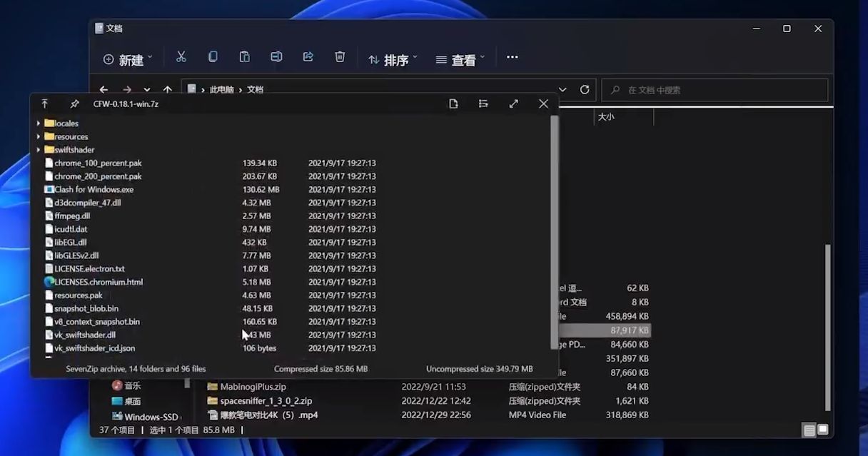Click the open-file document icon in preview
Image resolution: width=868 pixels, height=456 pixels.
click(453, 104)
